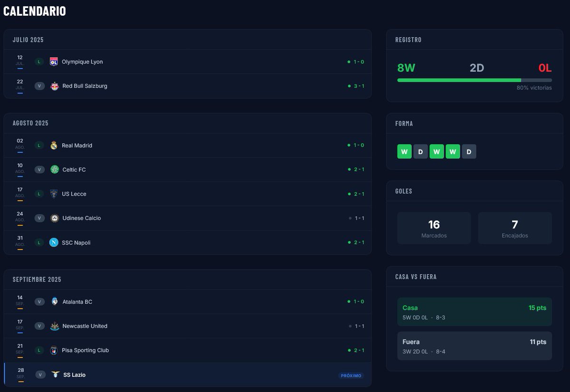Open the Fuera 11 pts card
This screenshot has width=570, height=392.
tap(475, 346)
